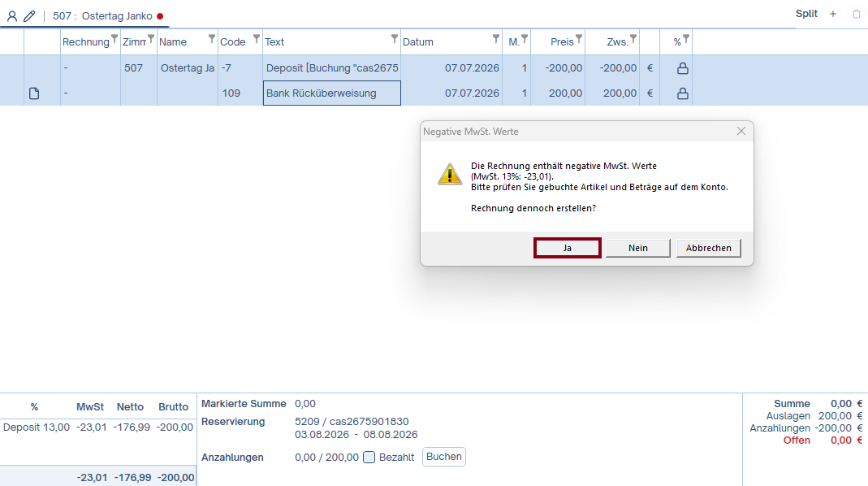This screenshot has width=868, height=486.
Task: Click the lock icon on Bank Rücküberweisung row
Action: pos(683,93)
